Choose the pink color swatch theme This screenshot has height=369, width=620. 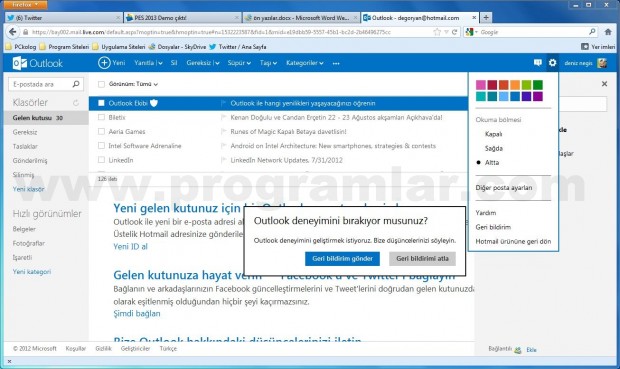(x=481, y=85)
